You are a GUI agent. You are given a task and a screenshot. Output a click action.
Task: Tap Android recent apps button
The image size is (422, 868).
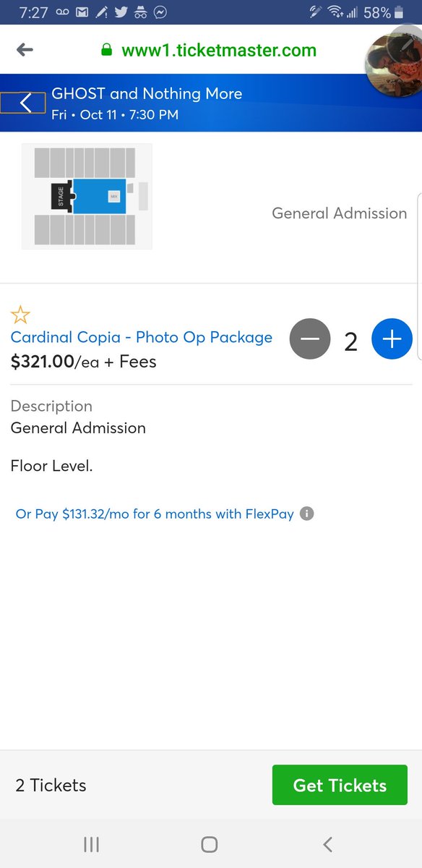tap(91, 844)
